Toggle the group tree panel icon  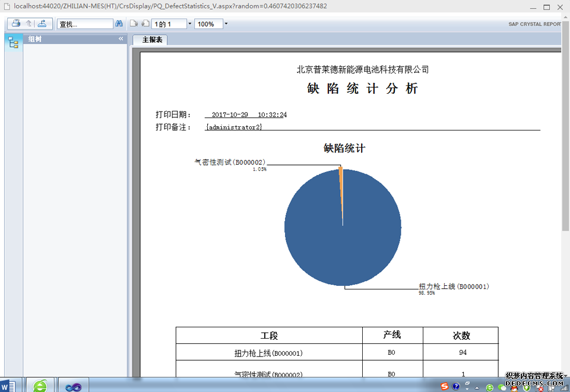[x=13, y=43]
